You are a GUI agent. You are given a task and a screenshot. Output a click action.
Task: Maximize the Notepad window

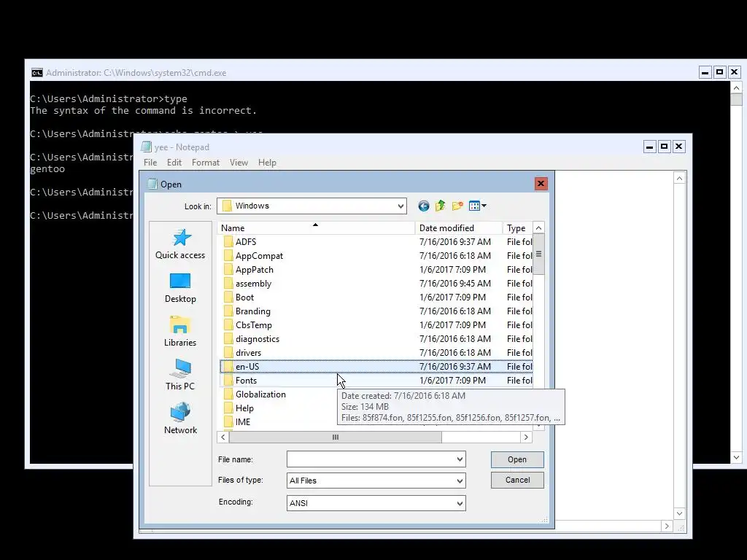(664, 147)
